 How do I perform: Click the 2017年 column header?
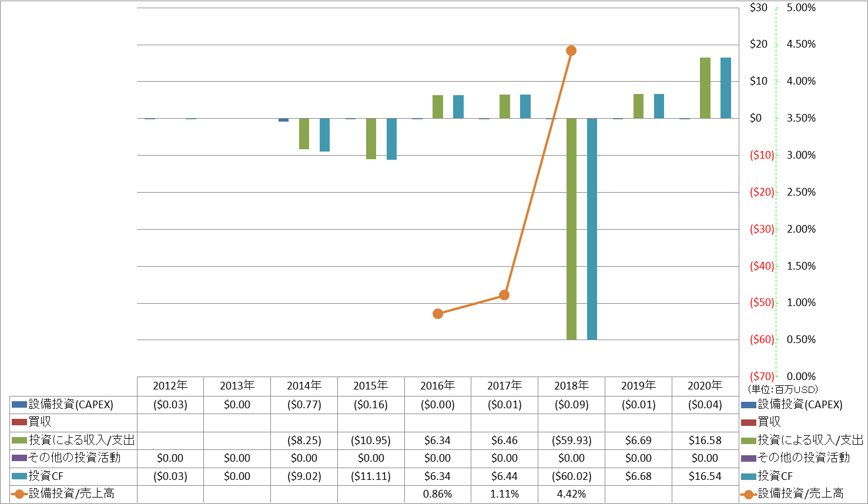pos(504,386)
